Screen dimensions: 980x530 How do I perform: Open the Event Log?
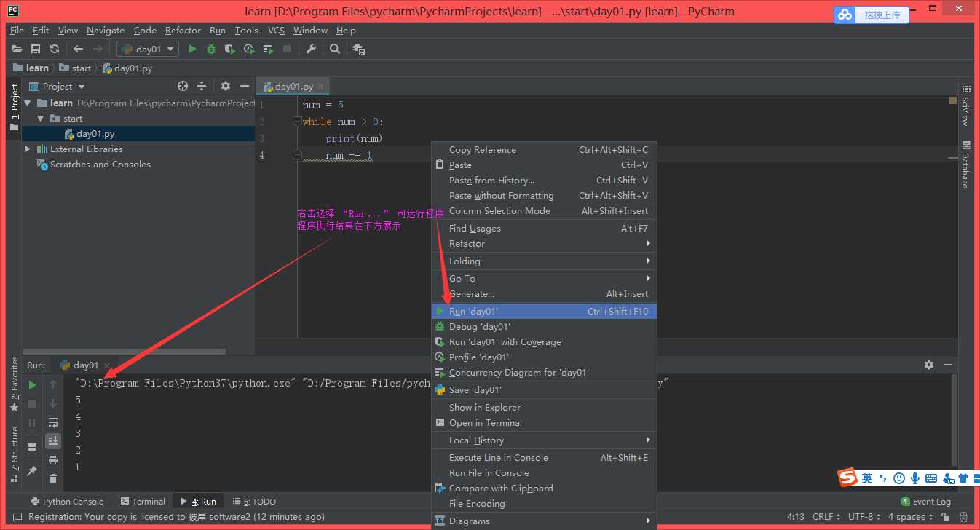pos(926,502)
